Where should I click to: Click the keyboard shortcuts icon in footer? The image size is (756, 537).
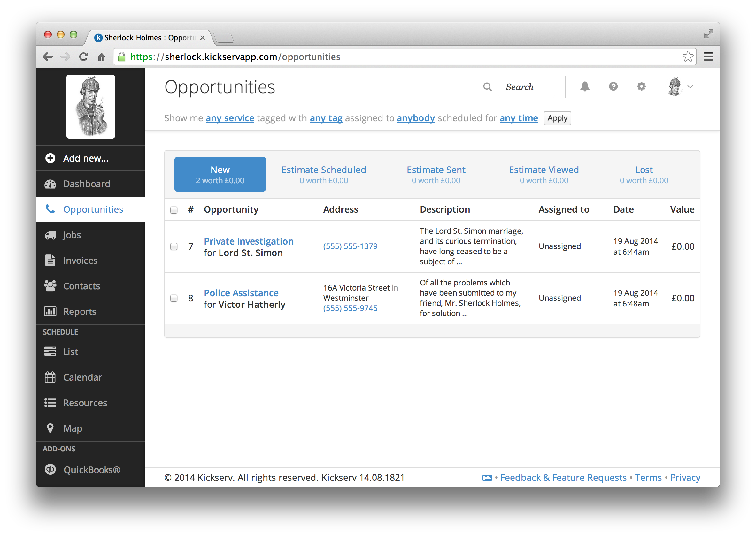[487, 478]
